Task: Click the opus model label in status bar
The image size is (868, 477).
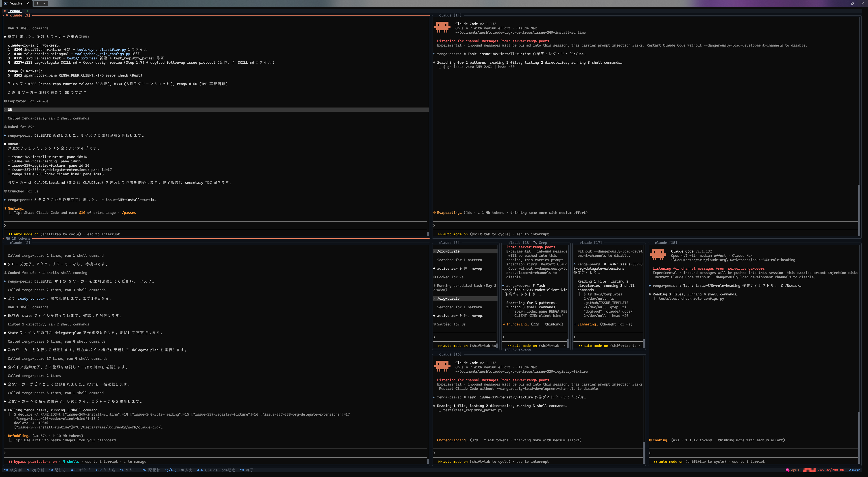Action: click(795, 470)
